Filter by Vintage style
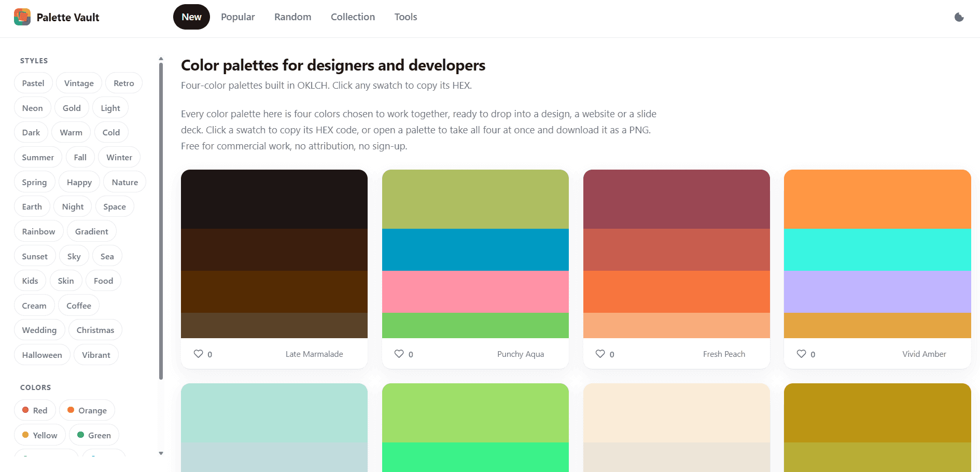Viewport: 980px width, 472px height. pos(79,83)
